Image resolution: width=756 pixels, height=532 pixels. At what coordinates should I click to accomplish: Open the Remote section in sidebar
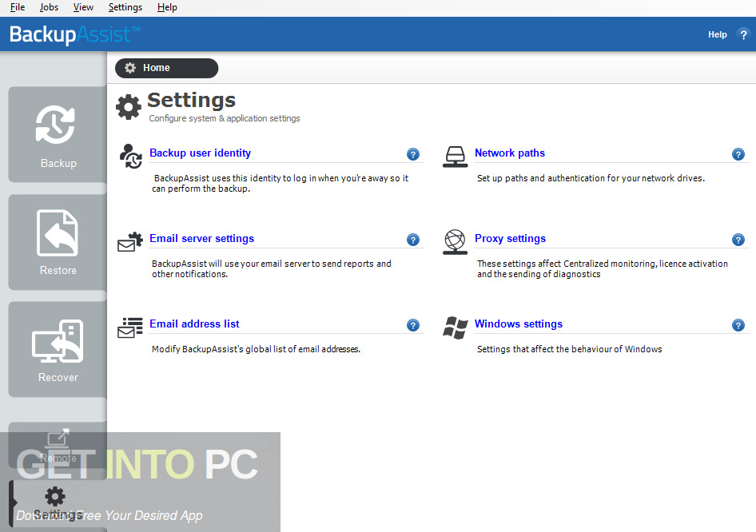coord(58,445)
